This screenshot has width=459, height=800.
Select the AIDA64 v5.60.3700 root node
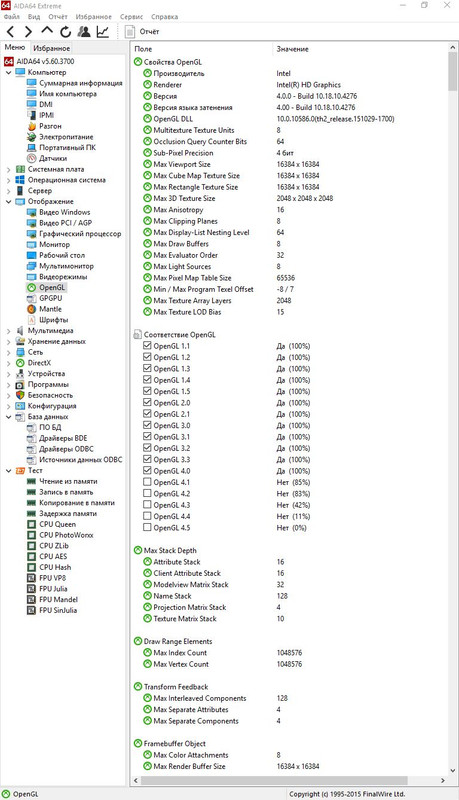tap(45, 61)
